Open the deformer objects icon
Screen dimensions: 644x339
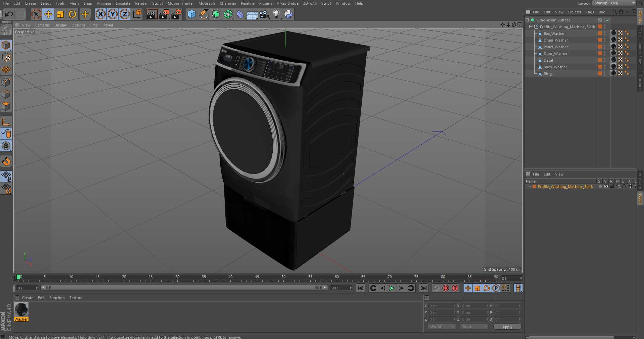[240, 14]
